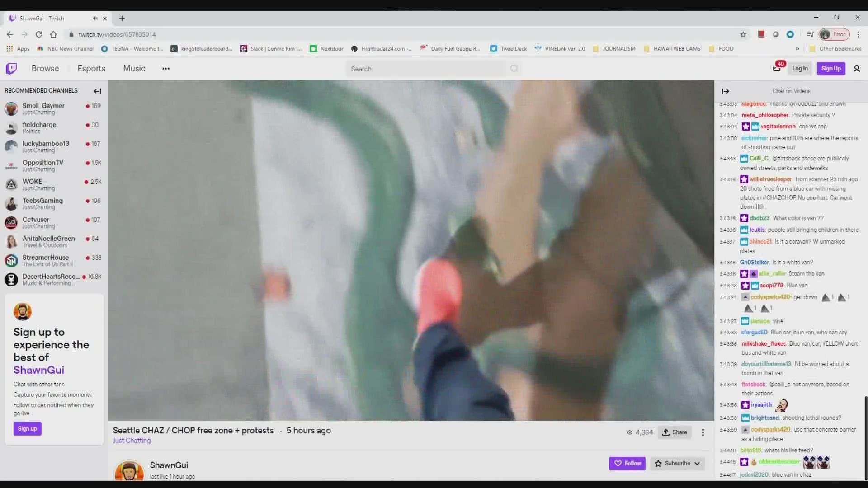This screenshot has width=868, height=488.
Task: Click chat user milkshake_flakes
Action: coord(764,344)
